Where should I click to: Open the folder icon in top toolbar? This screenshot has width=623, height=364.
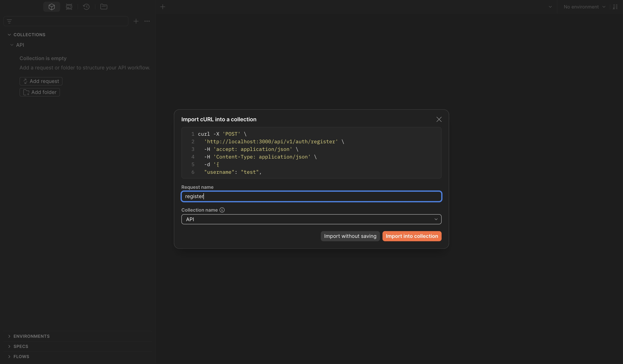(104, 7)
